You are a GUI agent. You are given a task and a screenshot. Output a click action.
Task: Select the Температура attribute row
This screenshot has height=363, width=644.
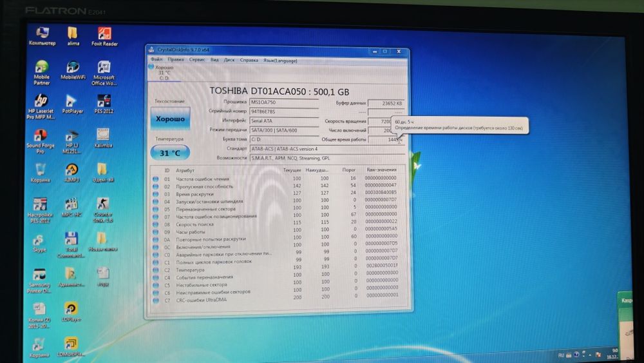click(x=275, y=269)
